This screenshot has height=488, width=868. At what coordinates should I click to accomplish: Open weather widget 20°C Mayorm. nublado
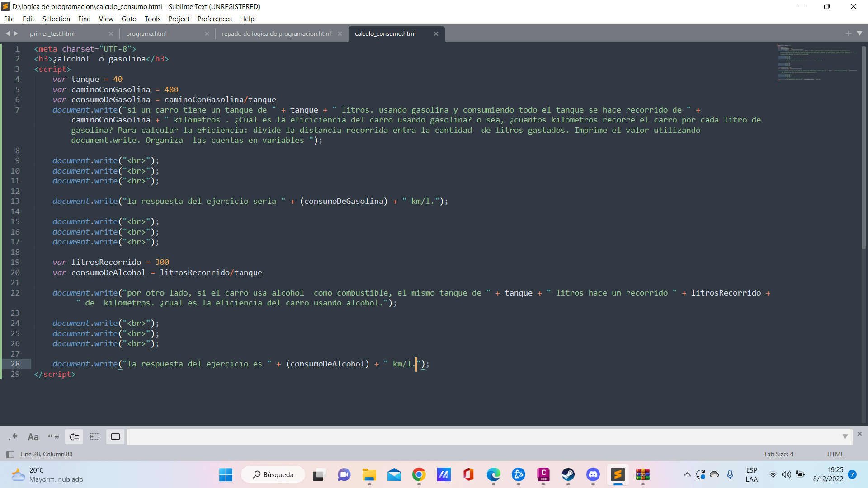click(47, 474)
